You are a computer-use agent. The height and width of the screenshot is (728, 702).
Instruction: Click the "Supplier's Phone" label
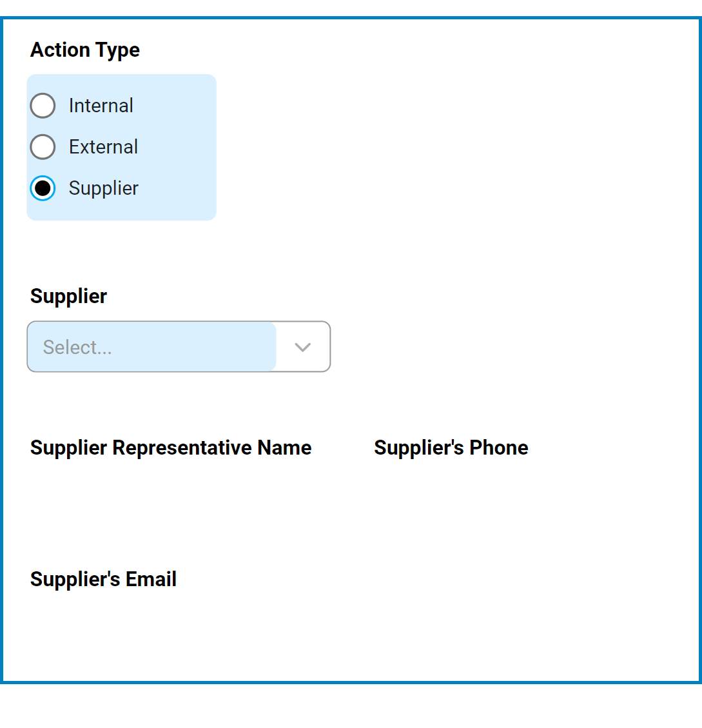451,448
